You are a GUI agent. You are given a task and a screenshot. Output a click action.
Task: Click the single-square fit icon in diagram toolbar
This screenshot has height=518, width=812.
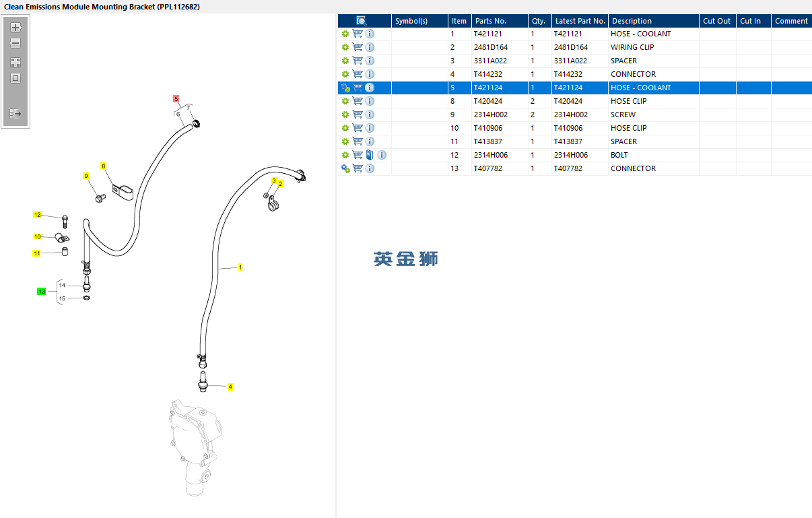tap(15, 78)
